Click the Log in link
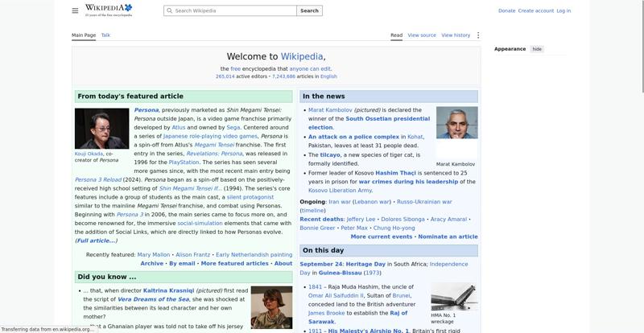Screen dimensions: 644x333 pyautogui.click(x=563, y=10)
